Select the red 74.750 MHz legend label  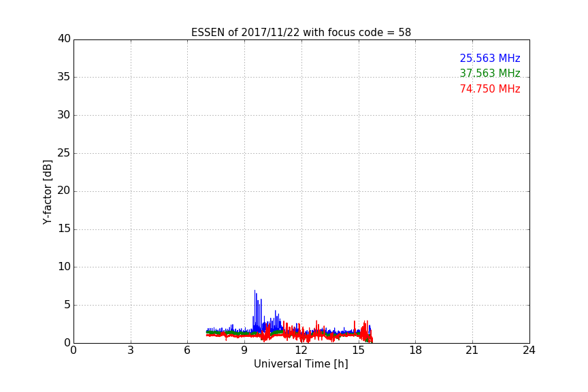tap(490, 89)
